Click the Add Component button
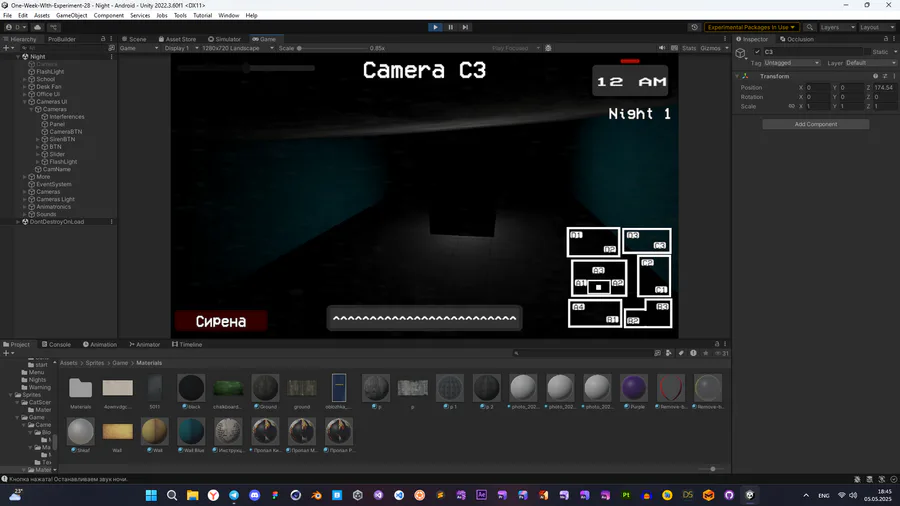This screenshot has height=506, width=900. (x=816, y=124)
